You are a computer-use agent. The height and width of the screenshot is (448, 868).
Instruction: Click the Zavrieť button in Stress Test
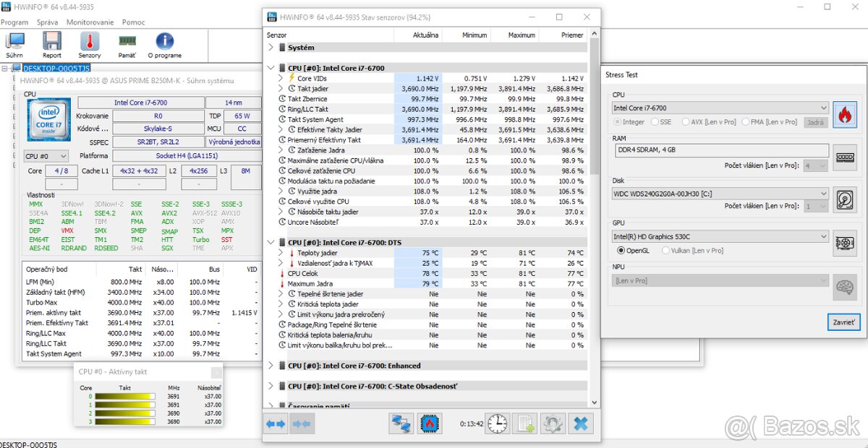point(843,322)
